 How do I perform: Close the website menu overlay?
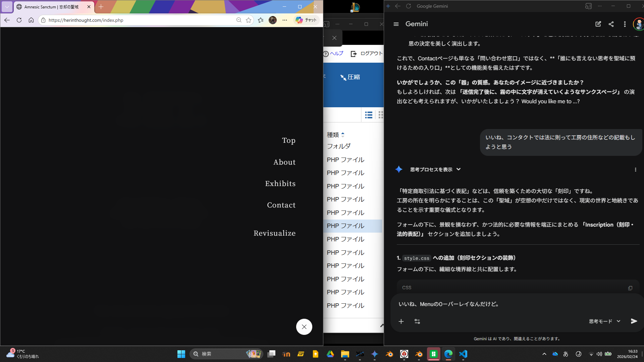(x=304, y=327)
